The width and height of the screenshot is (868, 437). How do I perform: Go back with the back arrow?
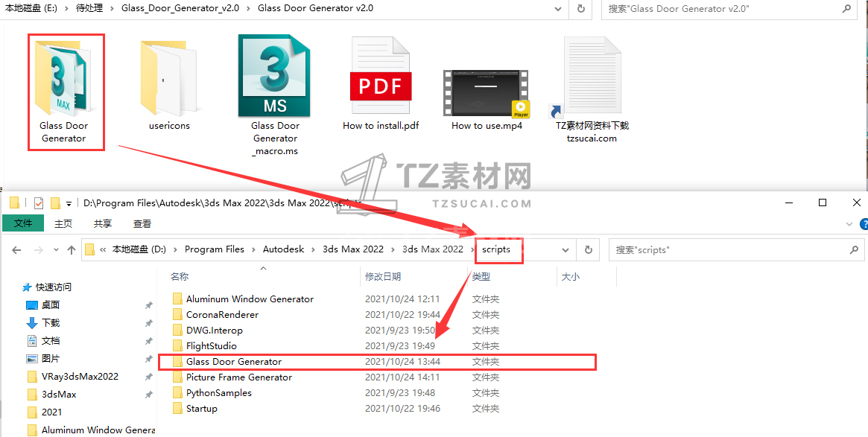[x=16, y=250]
